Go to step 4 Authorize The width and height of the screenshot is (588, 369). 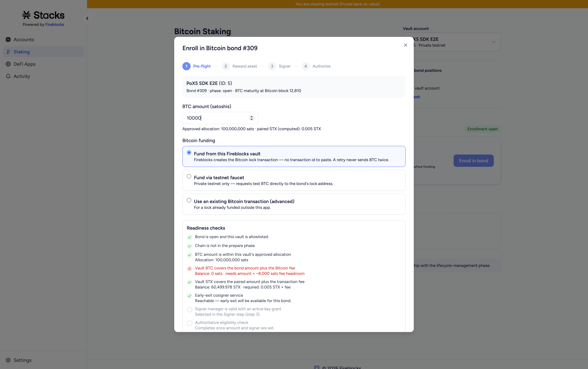pos(316,66)
